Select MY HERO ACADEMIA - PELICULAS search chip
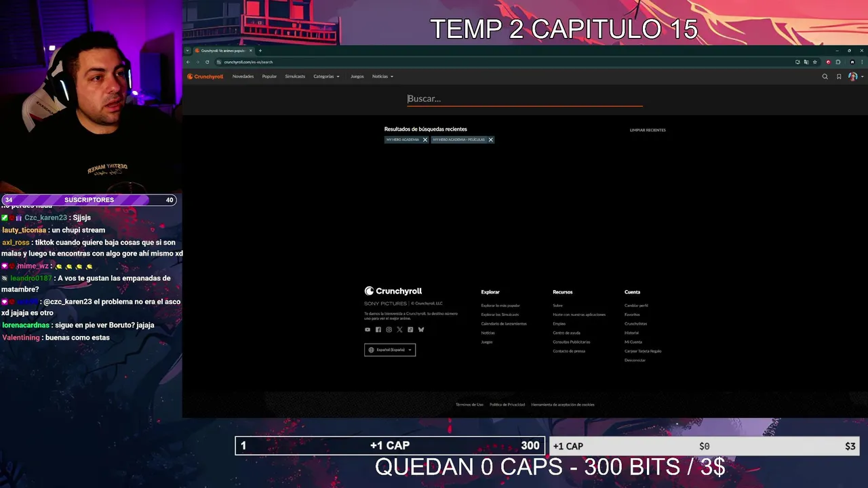This screenshot has height=488, width=868. (459, 140)
